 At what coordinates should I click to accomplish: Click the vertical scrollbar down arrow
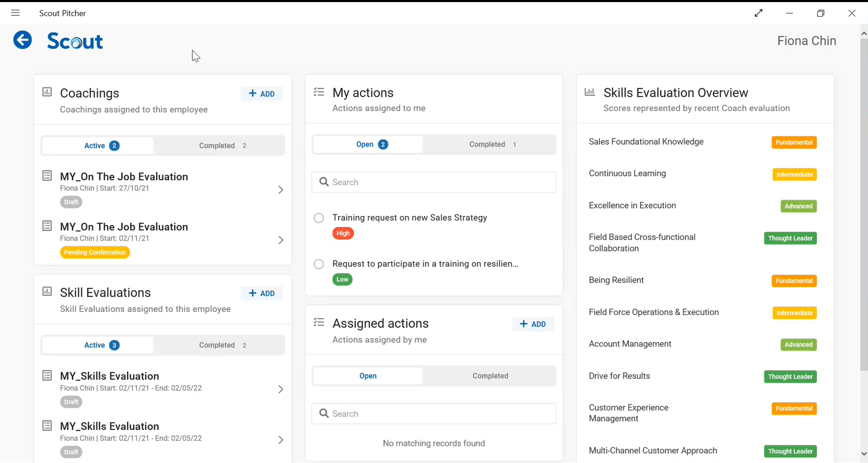pyautogui.click(x=863, y=454)
